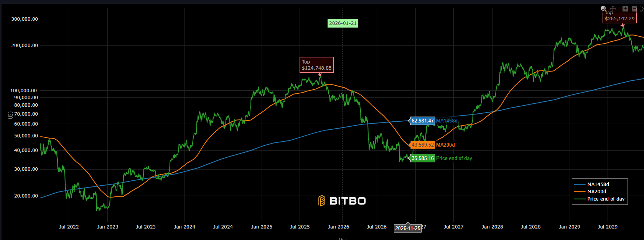Viewport: 644px width, 240px height.
Task: Click the 2026-01-21 date marker label
Action: (343, 23)
